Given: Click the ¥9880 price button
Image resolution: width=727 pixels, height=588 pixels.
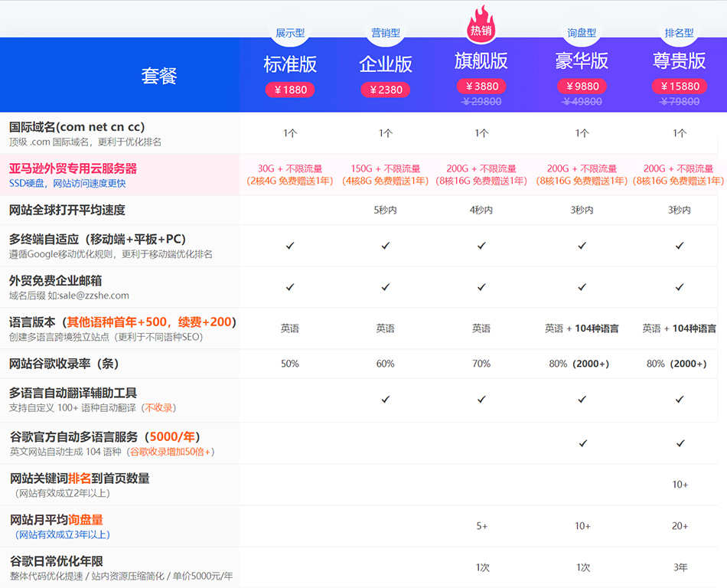Looking at the screenshot, I should (x=582, y=87).
